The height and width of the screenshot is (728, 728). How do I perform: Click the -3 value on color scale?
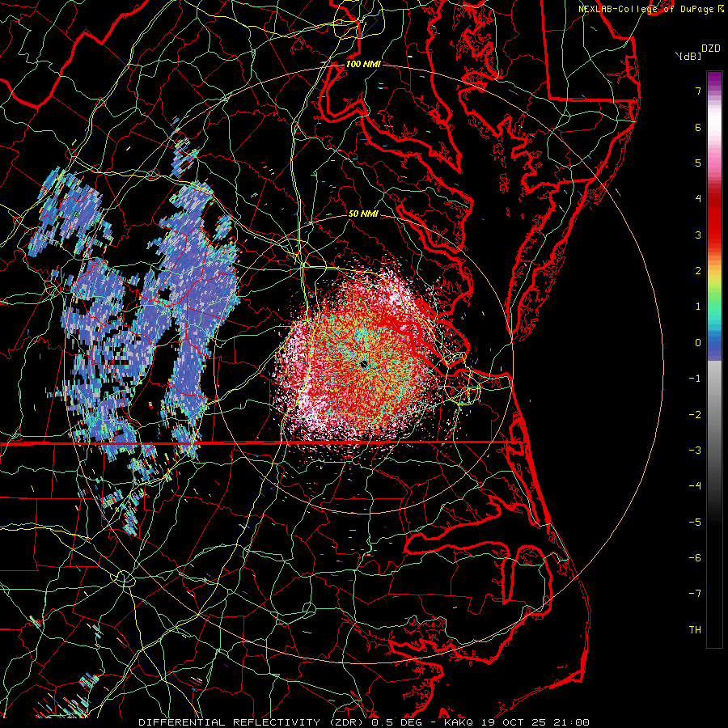click(x=695, y=451)
